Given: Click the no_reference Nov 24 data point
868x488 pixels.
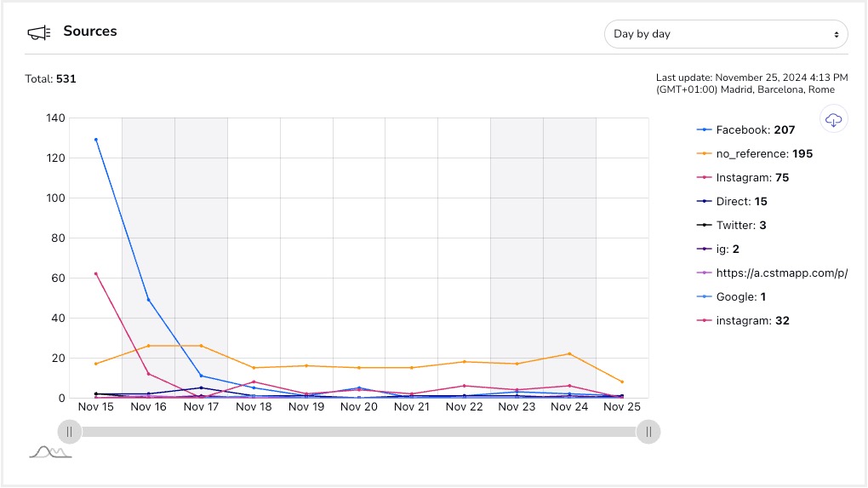Looking at the screenshot, I should pyautogui.click(x=569, y=354).
